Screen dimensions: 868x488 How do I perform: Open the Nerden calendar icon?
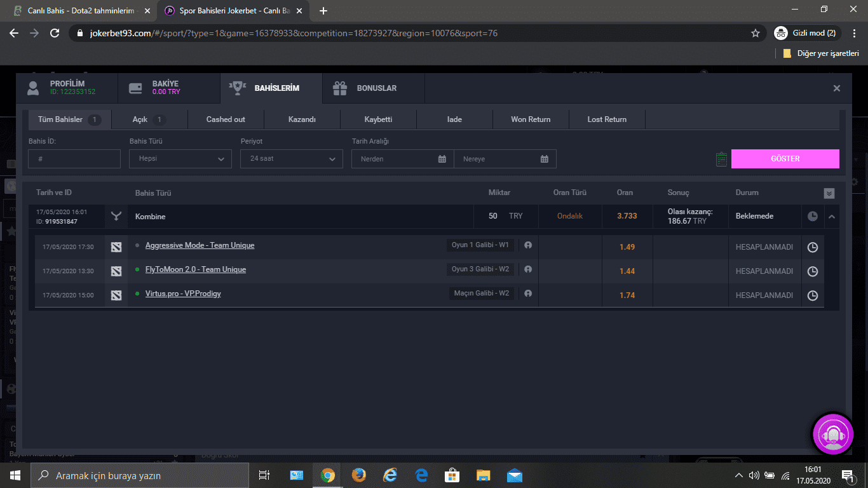(x=442, y=159)
